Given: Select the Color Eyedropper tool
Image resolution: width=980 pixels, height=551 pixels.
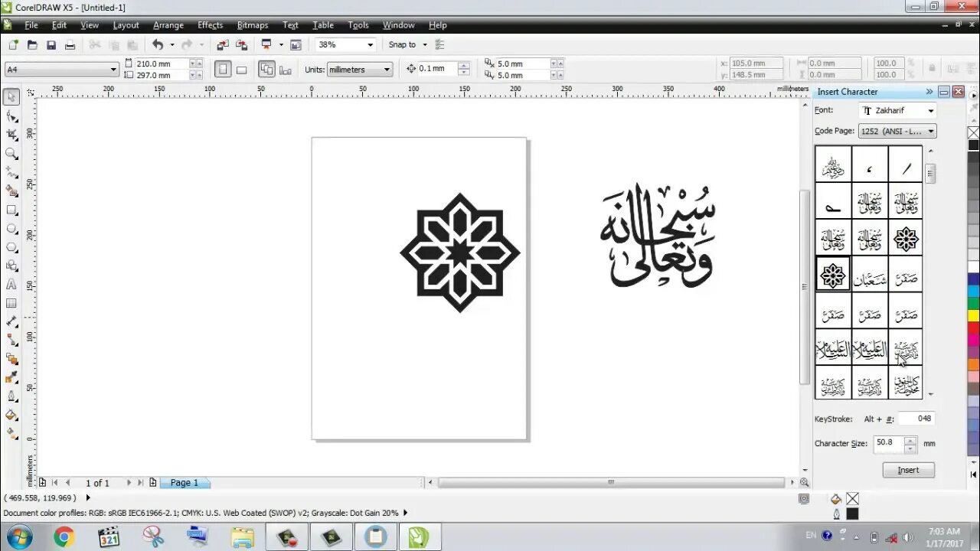Looking at the screenshot, I should tap(11, 377).
